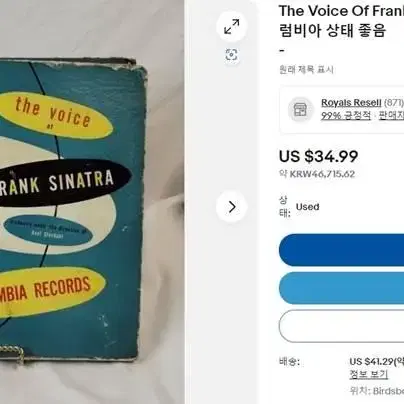Click the Royals Resell store icon
404x404 pixels.
tap(301, 109)
